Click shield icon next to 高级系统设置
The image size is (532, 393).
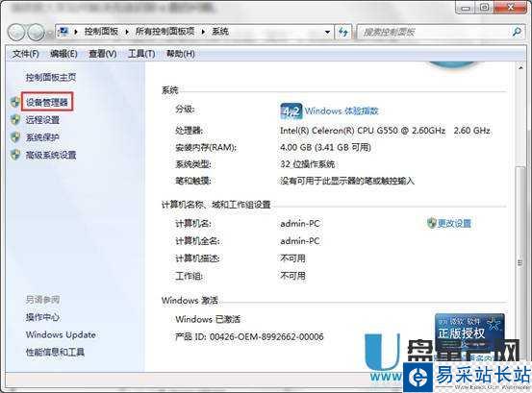click(15, 155)
